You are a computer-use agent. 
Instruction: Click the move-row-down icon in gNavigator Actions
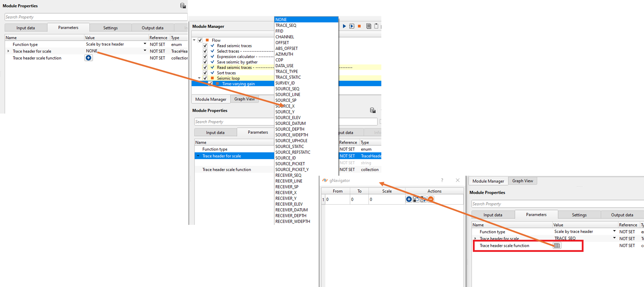tap(423, 199)
